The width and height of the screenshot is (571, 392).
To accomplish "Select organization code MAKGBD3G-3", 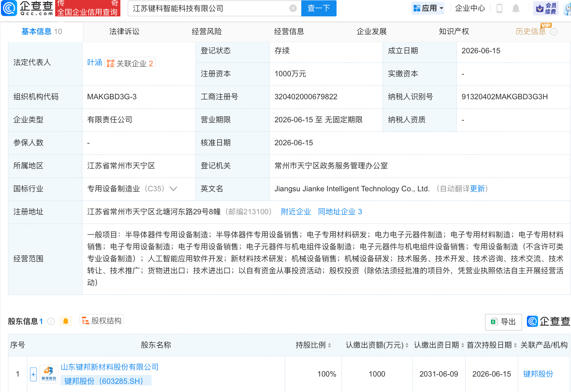I will click(x=112, y=97).
